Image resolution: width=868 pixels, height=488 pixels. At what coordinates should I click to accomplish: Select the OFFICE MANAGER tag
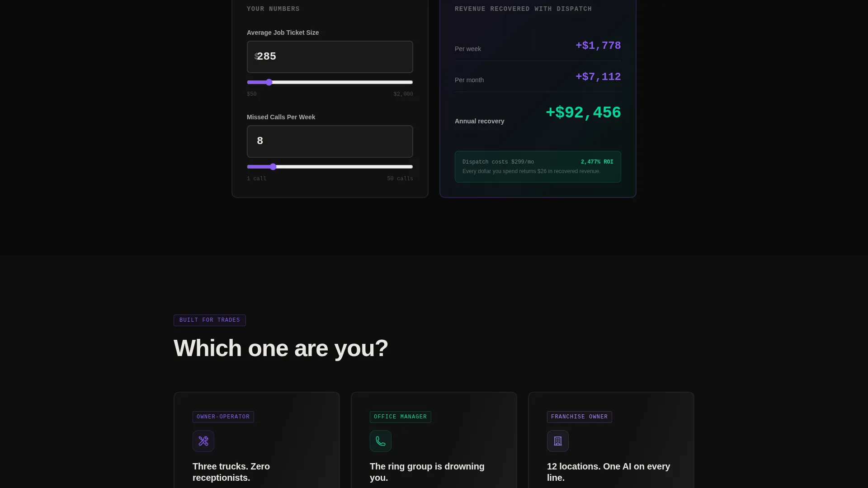coord(401,417)
